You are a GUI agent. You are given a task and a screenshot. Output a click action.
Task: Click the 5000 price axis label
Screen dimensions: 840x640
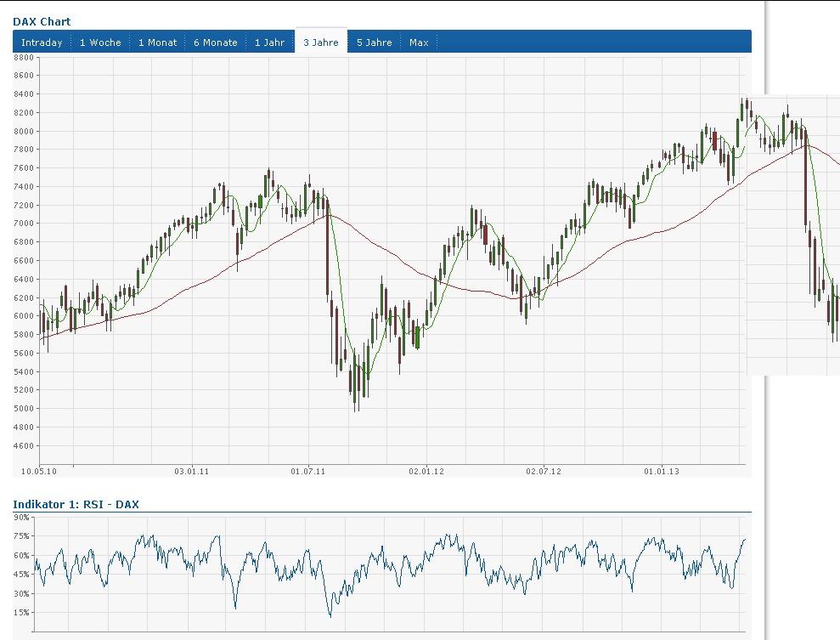coord(24,409)
